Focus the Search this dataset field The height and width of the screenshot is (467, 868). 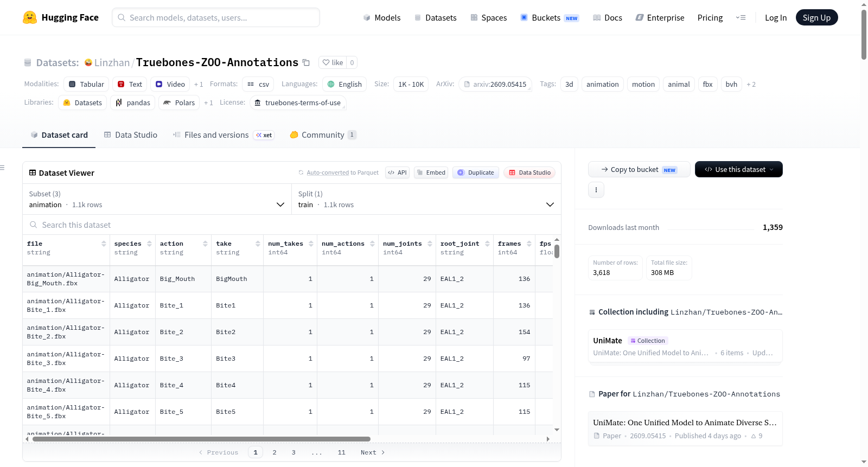(292, 225)
